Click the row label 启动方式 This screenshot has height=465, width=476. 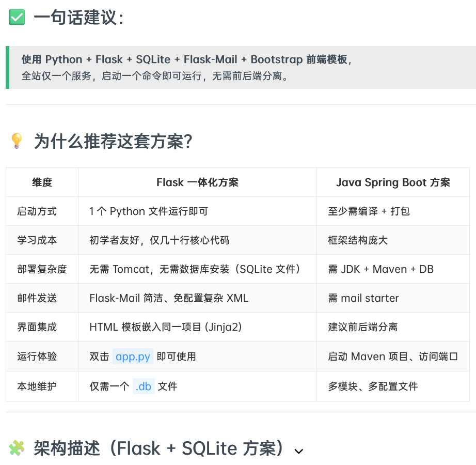(x=37, y=211)
